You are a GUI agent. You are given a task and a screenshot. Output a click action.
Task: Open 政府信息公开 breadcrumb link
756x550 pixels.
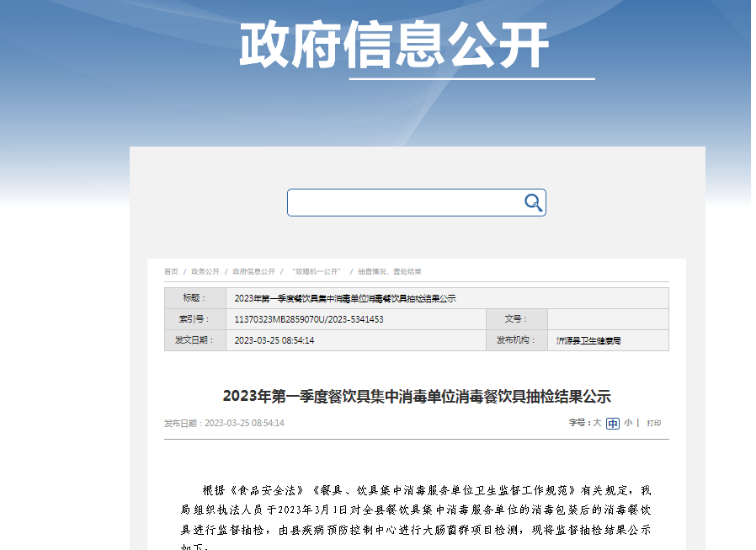(x=254, y=272)
